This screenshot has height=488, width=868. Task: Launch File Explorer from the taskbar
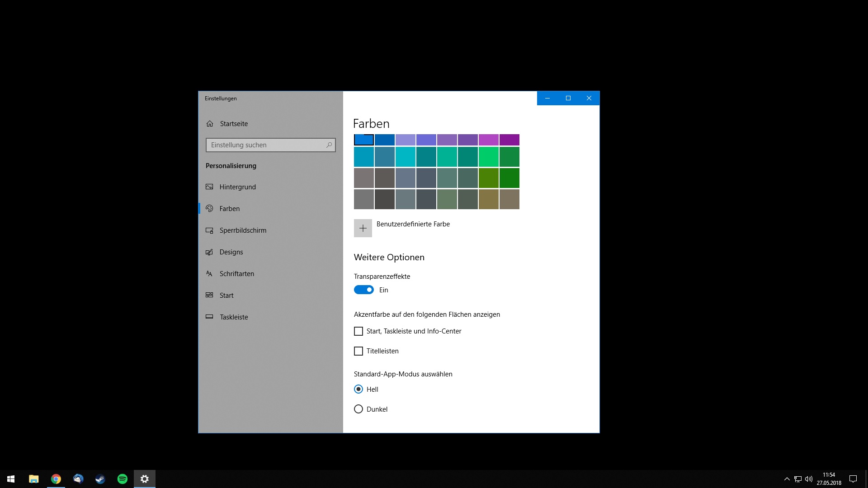point(34,479)
